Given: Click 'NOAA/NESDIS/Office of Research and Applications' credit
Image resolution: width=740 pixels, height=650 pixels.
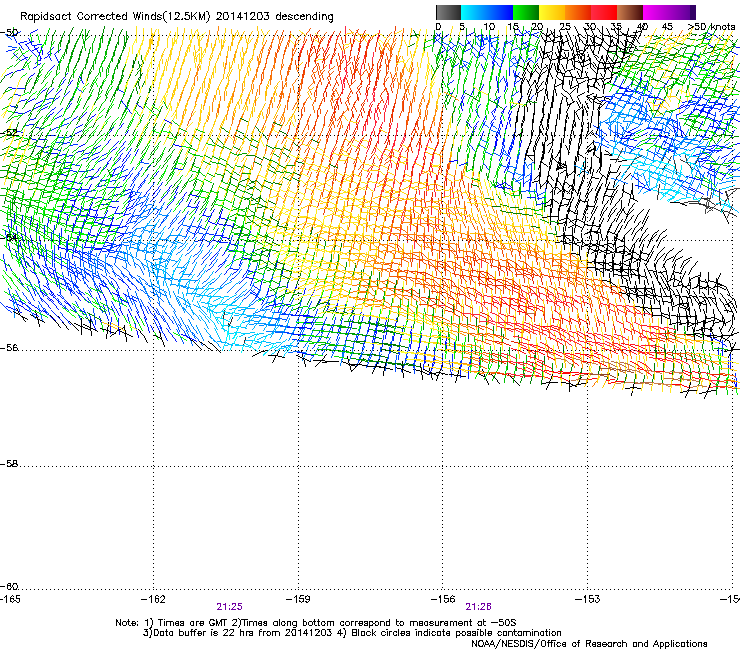Looking at the screenshot, I should (x=589, y=644).
